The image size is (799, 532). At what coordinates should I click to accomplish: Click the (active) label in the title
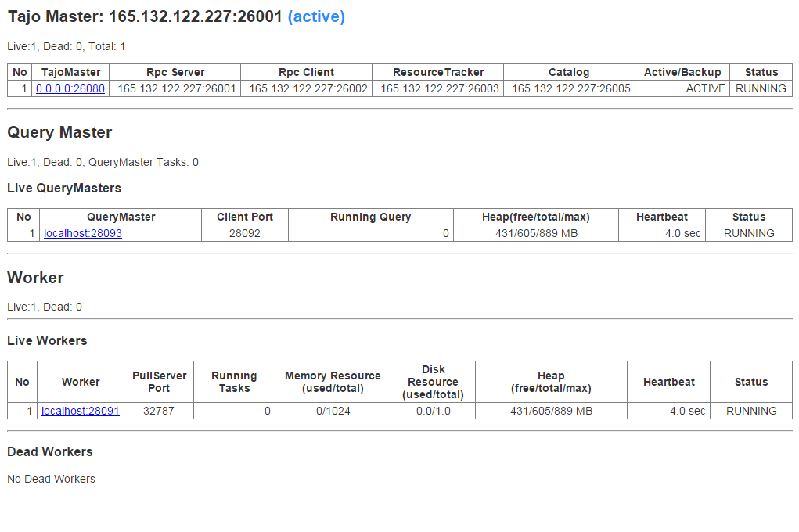point(316,16)
